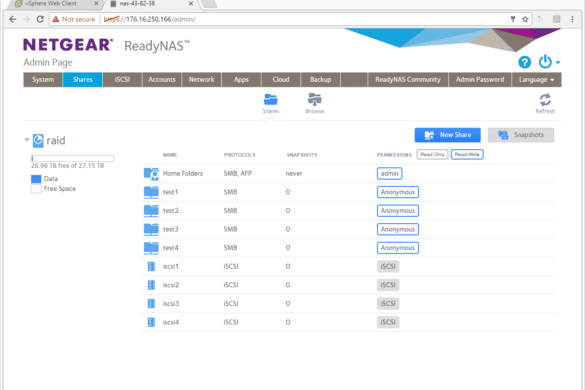The height and width of the screenshot is (390, 585).
Task: Bookmark page with the star icon
Action: coord(525,19)
